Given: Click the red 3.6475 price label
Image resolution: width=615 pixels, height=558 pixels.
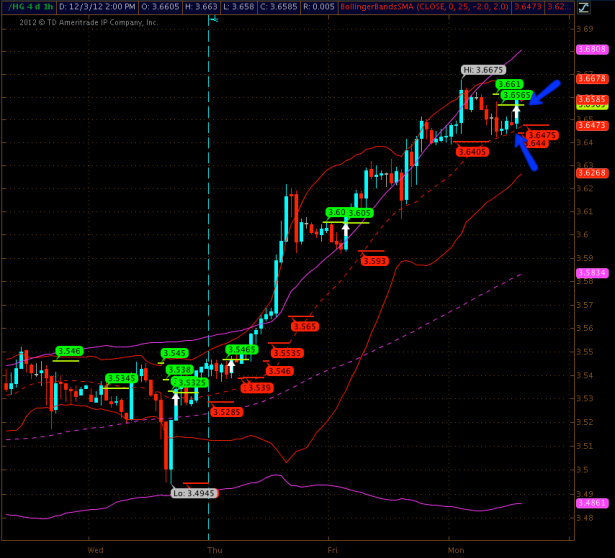Looking at the screenshot, I should click(x=541, y=134).
